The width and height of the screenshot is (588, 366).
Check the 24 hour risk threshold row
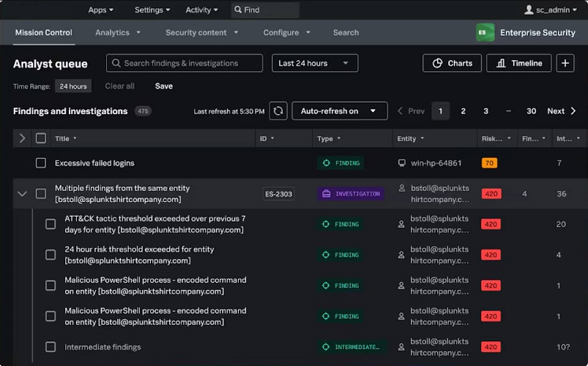coord(51,255)
